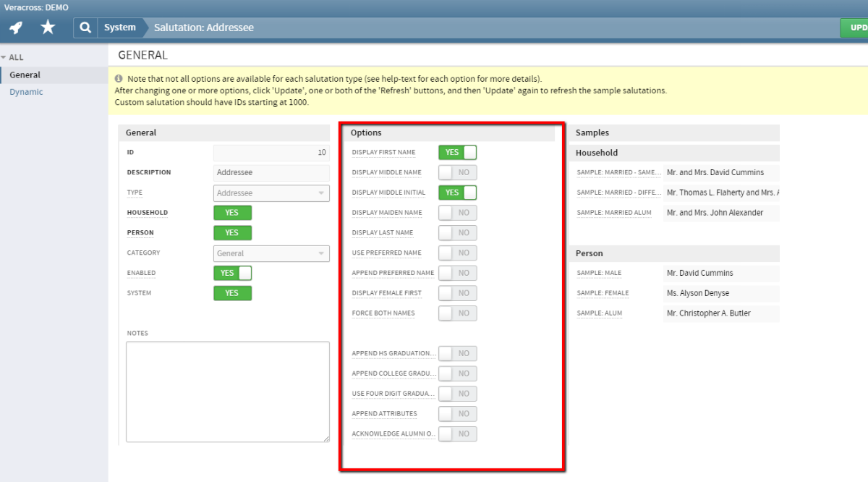The height and width of the screenshot is (482, 868).
Task: Turn on Display Female First toggle
Action: coord(458,293)
